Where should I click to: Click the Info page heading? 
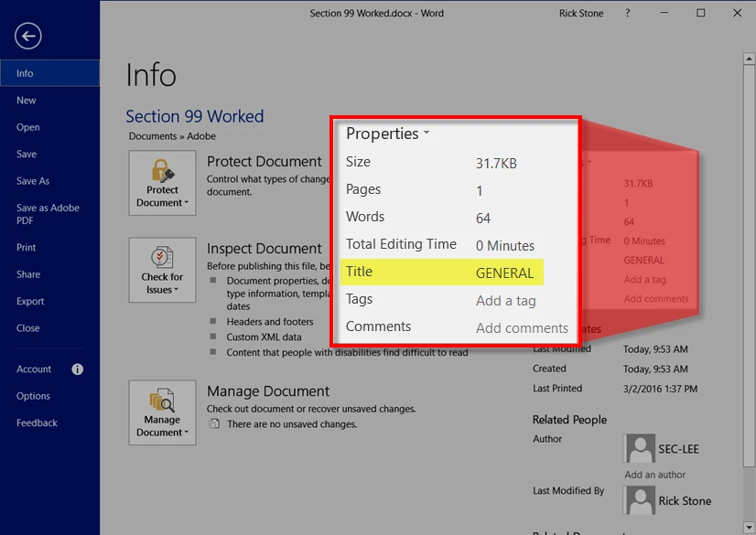(x=151, y=75)
